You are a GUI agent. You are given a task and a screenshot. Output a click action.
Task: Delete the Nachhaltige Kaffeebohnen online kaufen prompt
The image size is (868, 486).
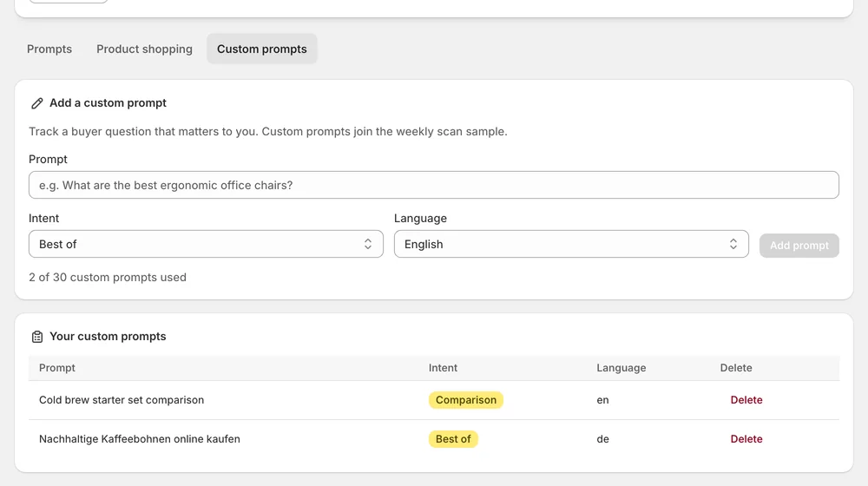click(746, 439)
